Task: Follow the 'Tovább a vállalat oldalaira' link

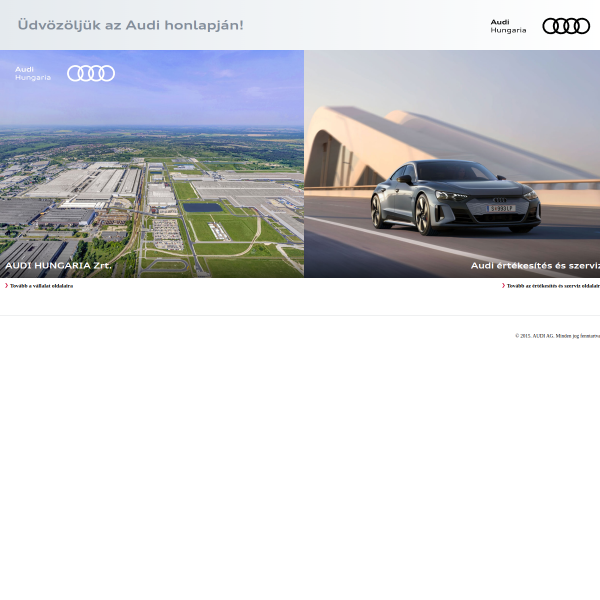Action: pyautogui.click(x=41, y=286)
